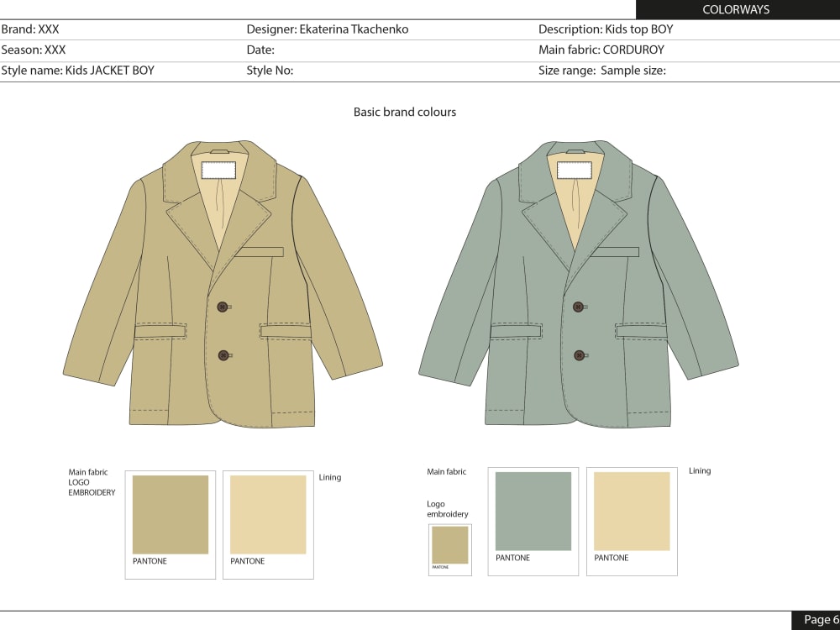
Task: Click the top button on green jacket
Action: 578,307
